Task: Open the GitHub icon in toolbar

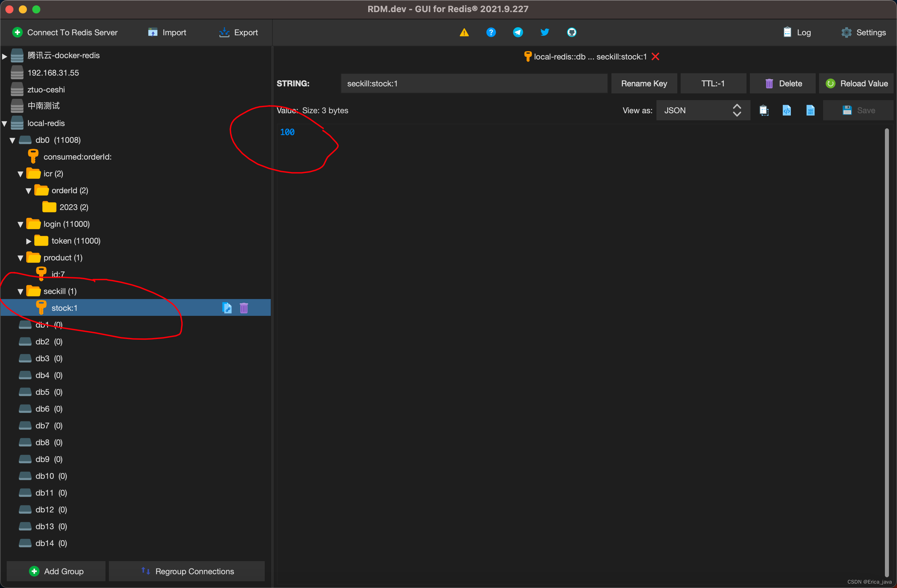Action: pos(571,32)
